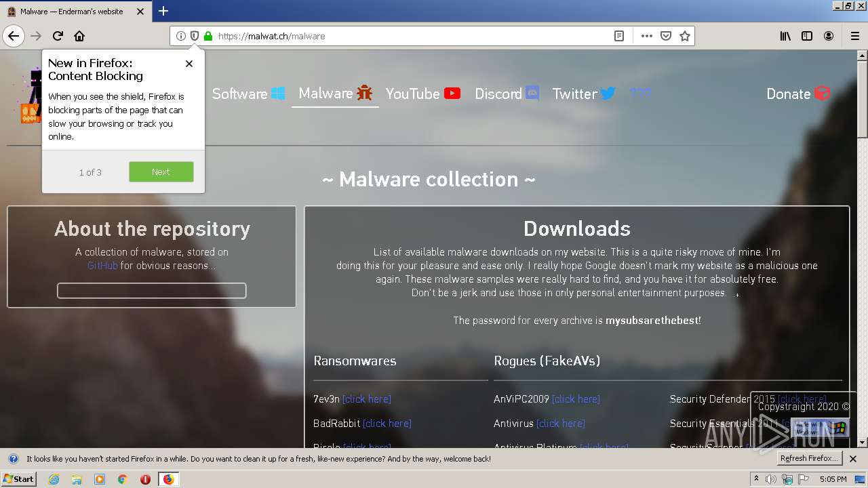The image size is (868, 488).
Task: Open content blocking shield icon
Action: [x=195, y=36]
